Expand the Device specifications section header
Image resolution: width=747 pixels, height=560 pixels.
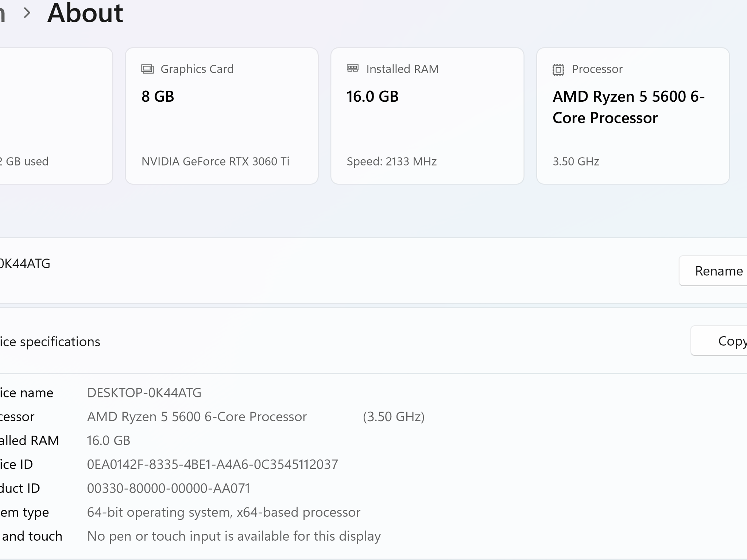click(x=373, y=341)
